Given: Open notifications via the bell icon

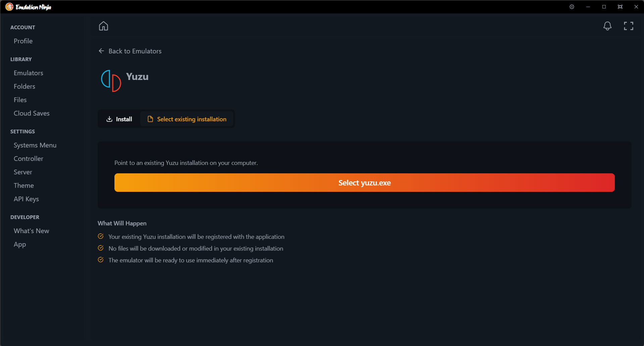Looking at the screenshot, I should pyautogui.click(x=607, y=26).
